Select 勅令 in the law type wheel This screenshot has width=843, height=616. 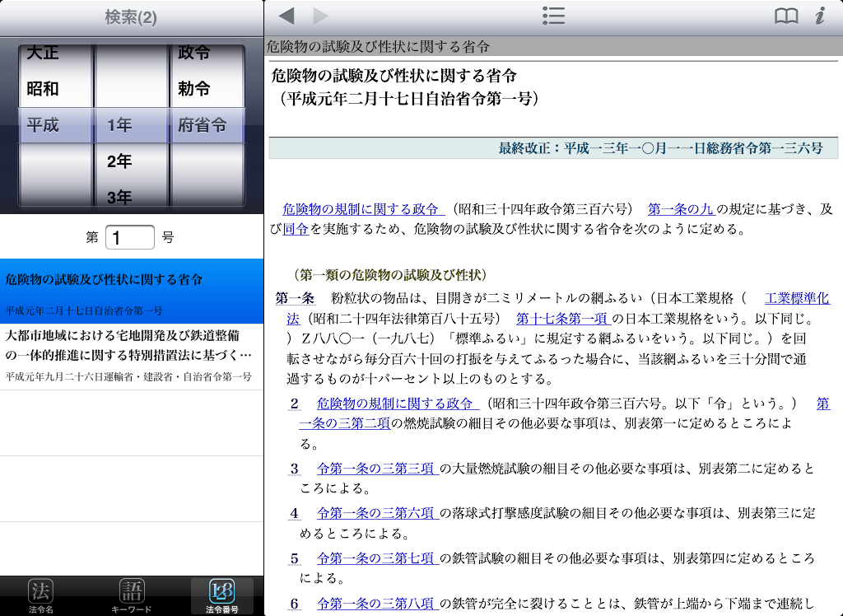pos(194,89)
